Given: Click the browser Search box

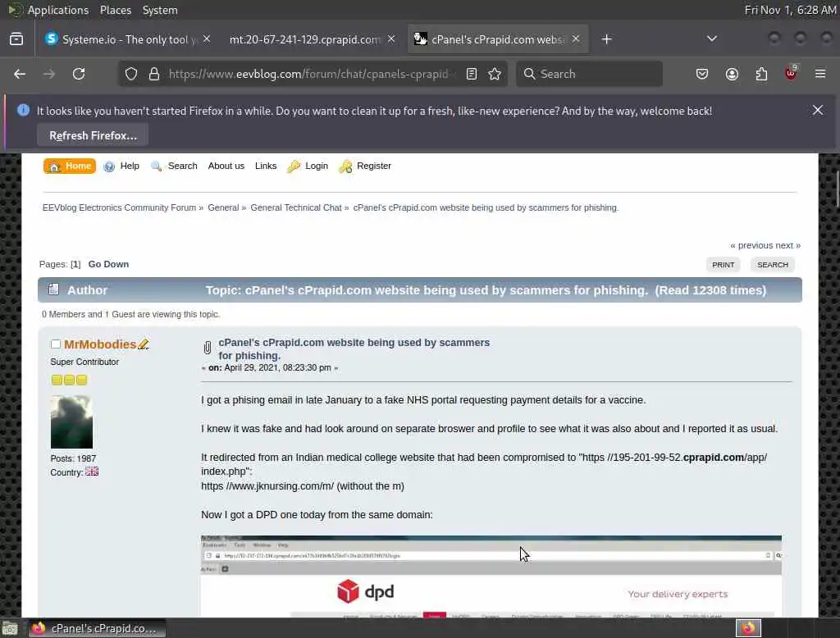Looking at the screenshot, I should point(589,74).
